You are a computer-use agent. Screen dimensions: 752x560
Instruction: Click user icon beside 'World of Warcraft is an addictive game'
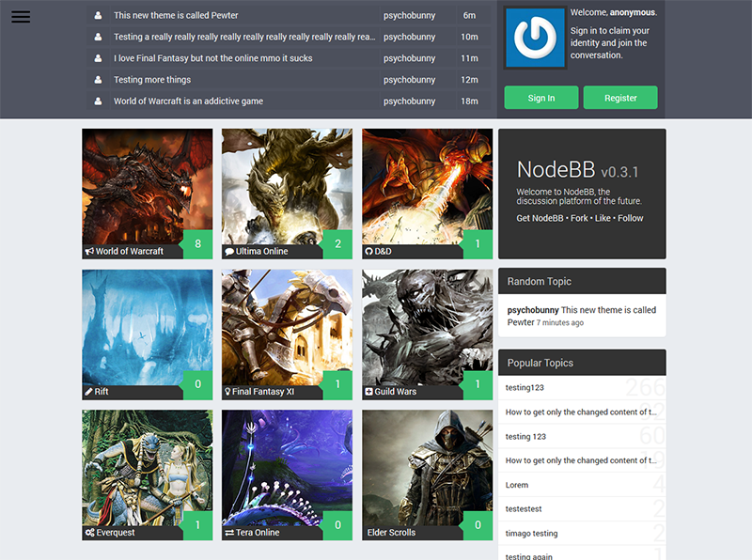[x=98, y=101]
